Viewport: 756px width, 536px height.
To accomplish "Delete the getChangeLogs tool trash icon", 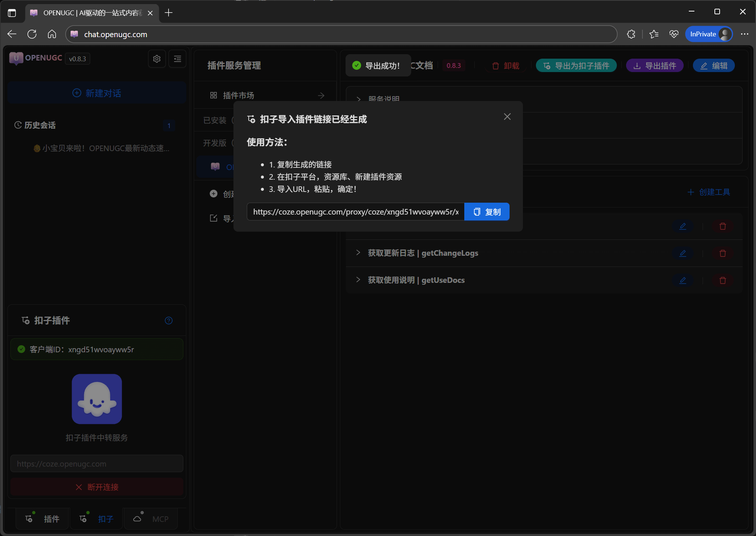I will tap(723, 253).
